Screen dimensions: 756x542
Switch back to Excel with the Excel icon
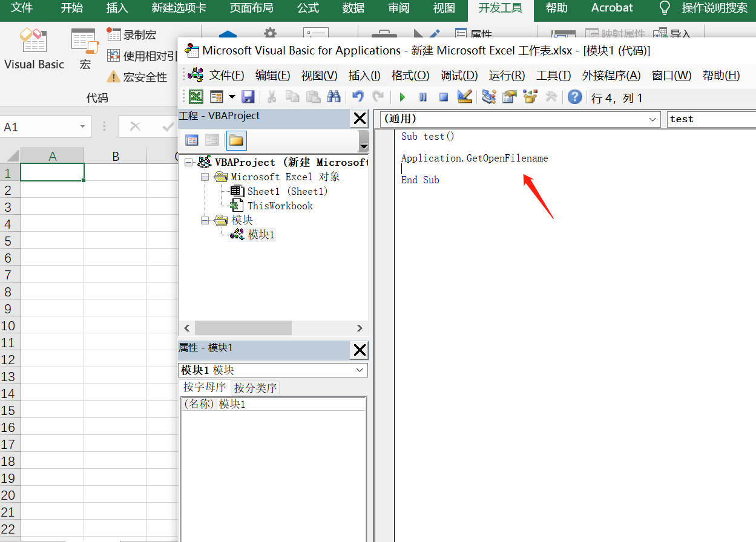coord(196,97)
